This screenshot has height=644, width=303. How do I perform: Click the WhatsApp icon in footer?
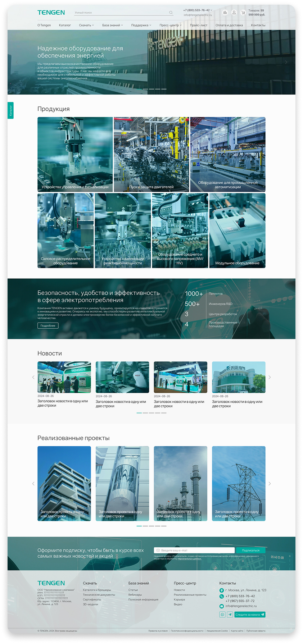click(x=222, y=615)
